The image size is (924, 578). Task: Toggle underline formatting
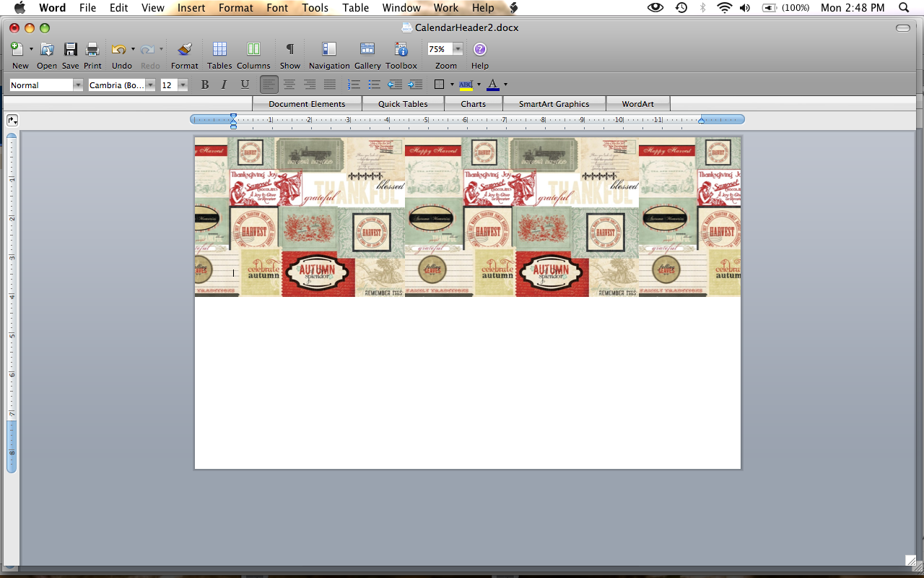coord(245,85)
